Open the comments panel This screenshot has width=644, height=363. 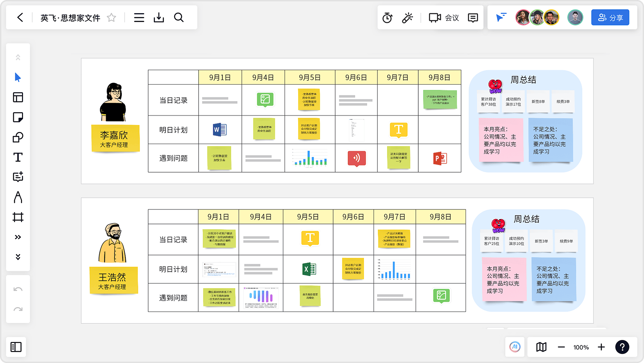(472, 18)
